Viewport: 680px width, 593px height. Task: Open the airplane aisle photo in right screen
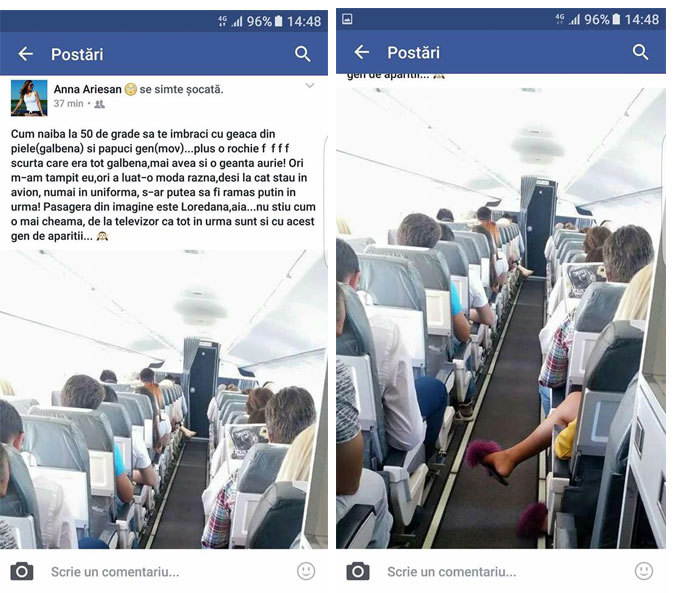tap(501, 318)
